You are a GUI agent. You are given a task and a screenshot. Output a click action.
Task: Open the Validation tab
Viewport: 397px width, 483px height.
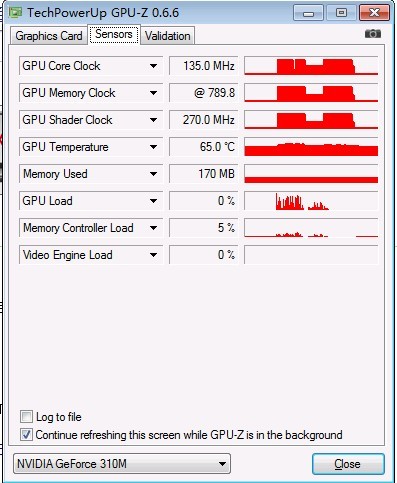point(168,36)
